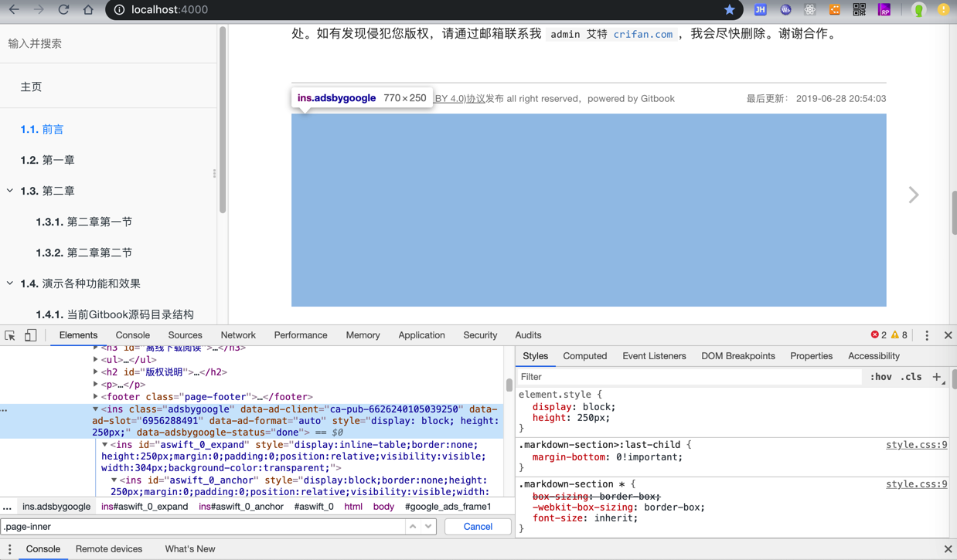The width and height of the screenshot is (957, 560).
Task: Click the browser home icon
Action: pyautogui.click(x=88, y=10)
